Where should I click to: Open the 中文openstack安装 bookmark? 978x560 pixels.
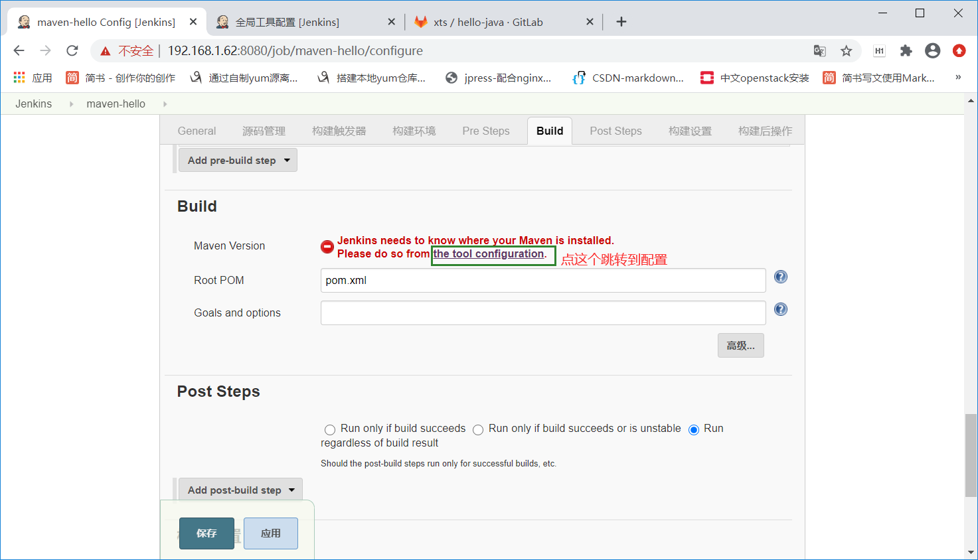click(x=755, y=78)
